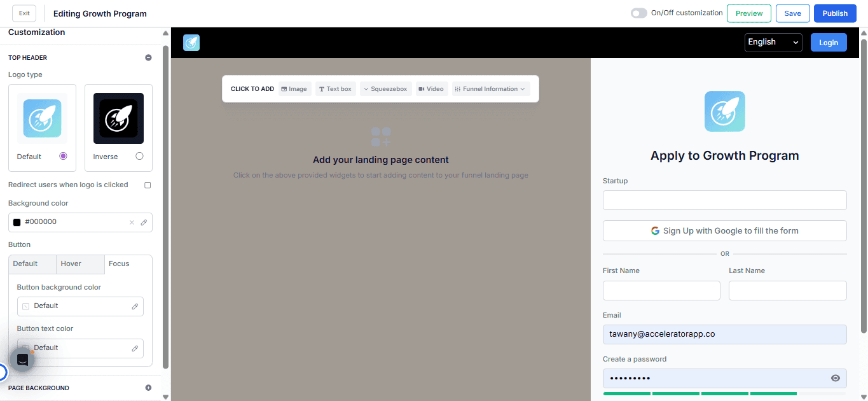Switch to the Hover button state tab

coord(80,264)
